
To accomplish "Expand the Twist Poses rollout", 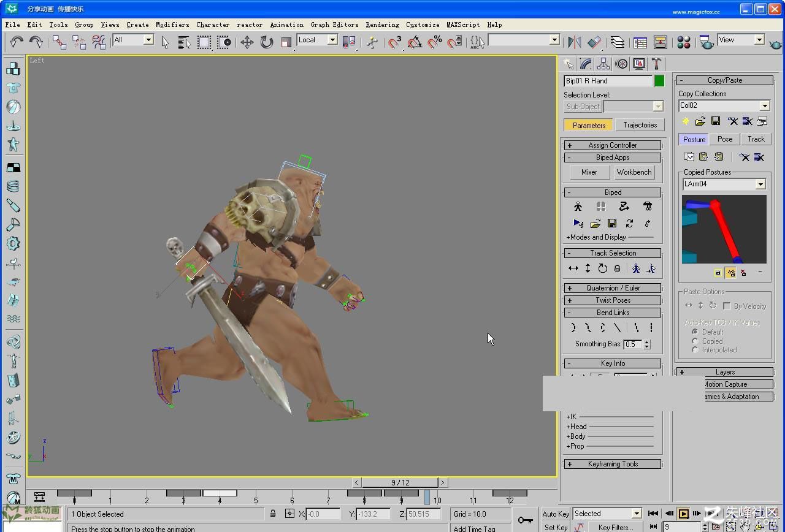I will coord(612,300).
